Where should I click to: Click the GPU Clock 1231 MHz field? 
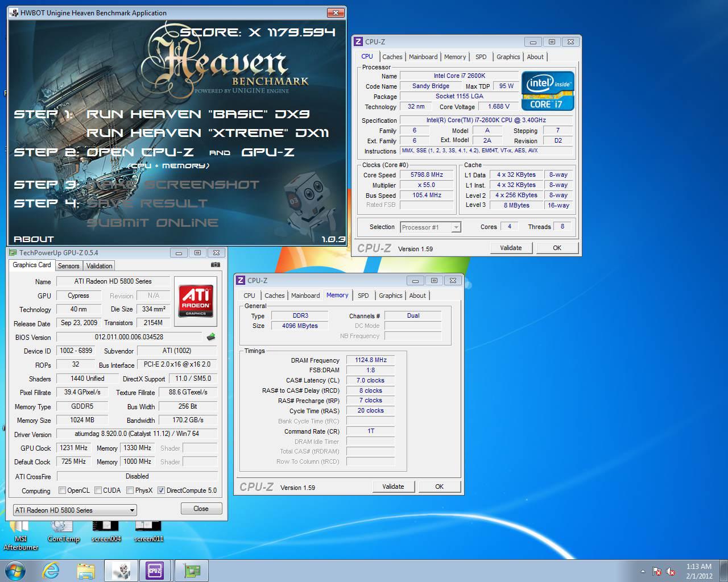74,448
